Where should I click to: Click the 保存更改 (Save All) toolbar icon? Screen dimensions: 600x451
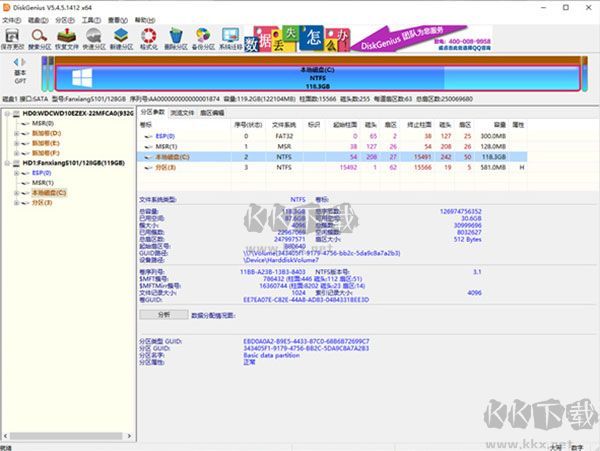point(12,37)
